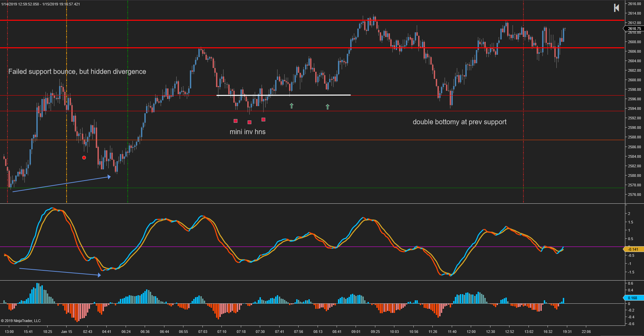Click the 2616.00 price axis label
The height and width of the screenshot is (336, 644).
pos(634,4)
